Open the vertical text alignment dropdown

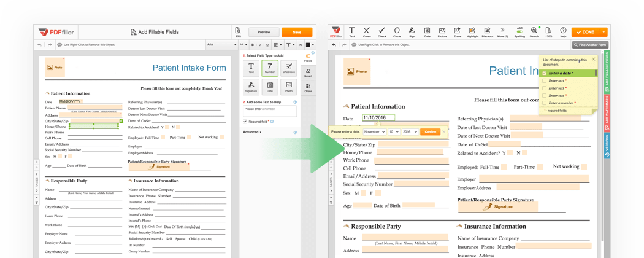289,44
